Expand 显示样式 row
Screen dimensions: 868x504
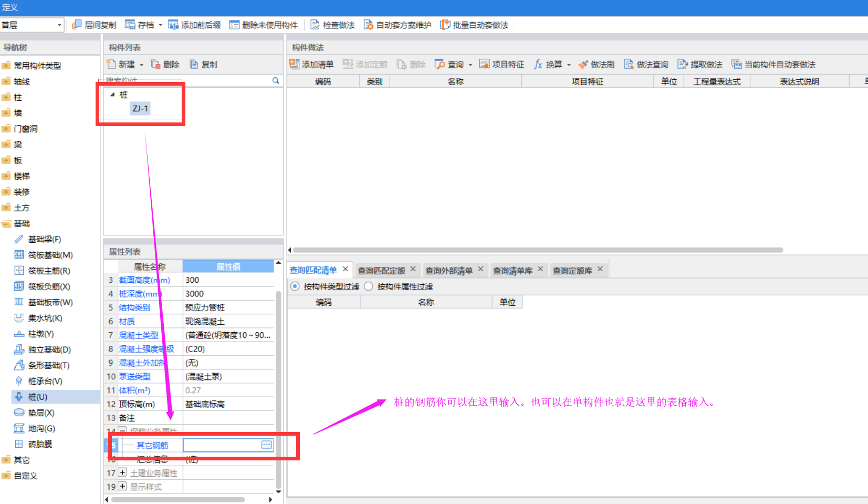pos(122,486)
